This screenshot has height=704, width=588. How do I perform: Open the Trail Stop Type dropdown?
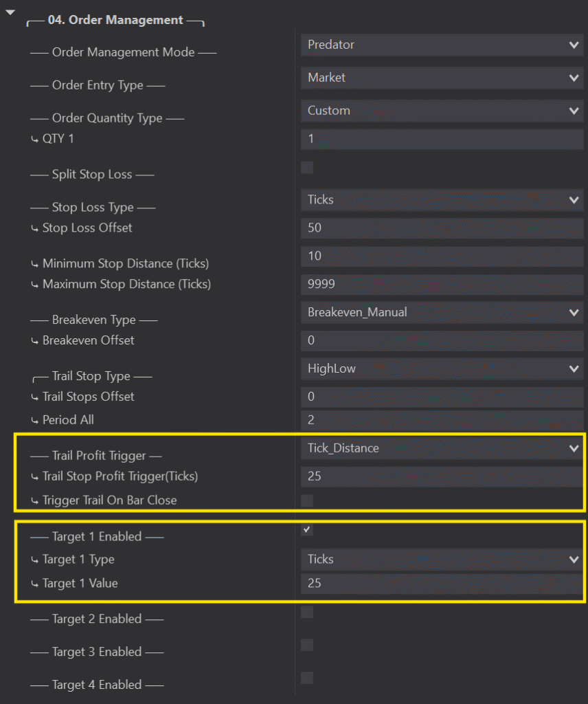coord(441,368)
